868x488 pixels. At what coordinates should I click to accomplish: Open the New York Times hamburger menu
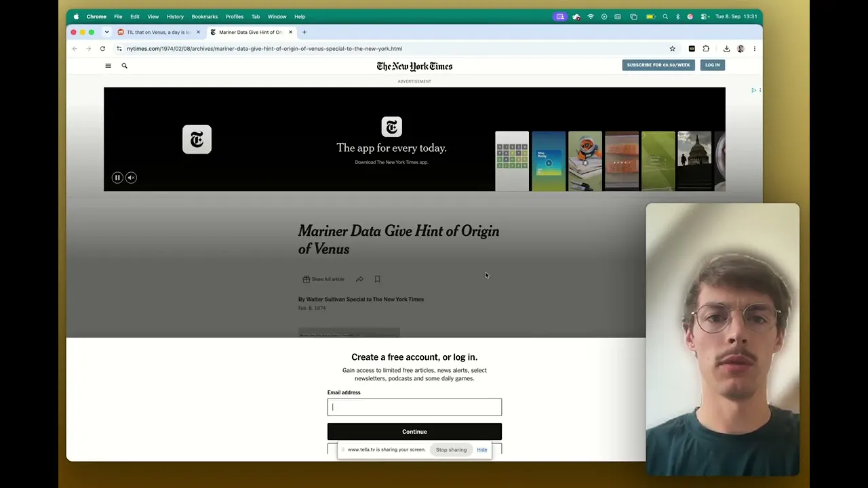pos(108,66)
